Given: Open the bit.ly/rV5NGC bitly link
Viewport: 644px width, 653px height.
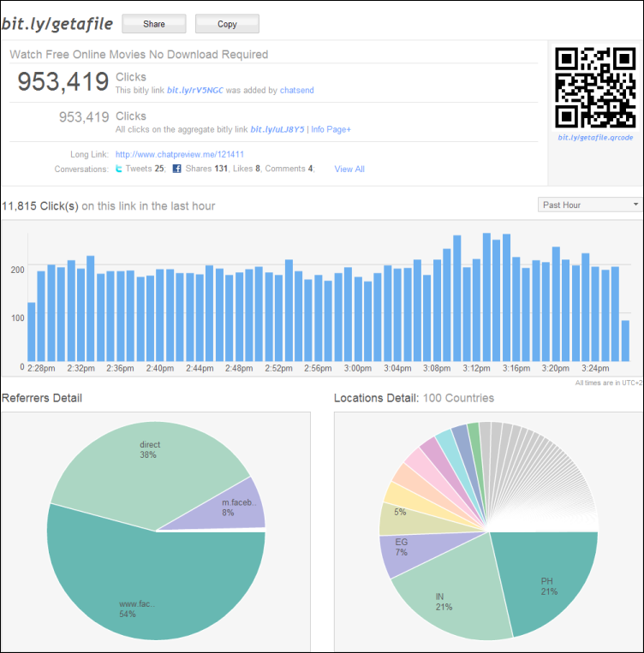Looking at the screenshot, I should click(194, 91).
